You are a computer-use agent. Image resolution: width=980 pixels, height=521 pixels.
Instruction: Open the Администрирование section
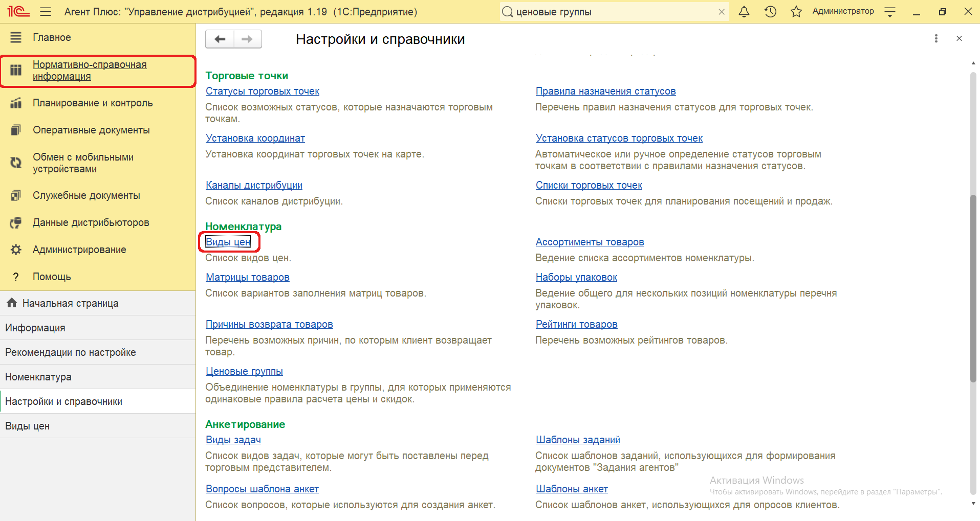pyautogui.click(x=79, y=250)
